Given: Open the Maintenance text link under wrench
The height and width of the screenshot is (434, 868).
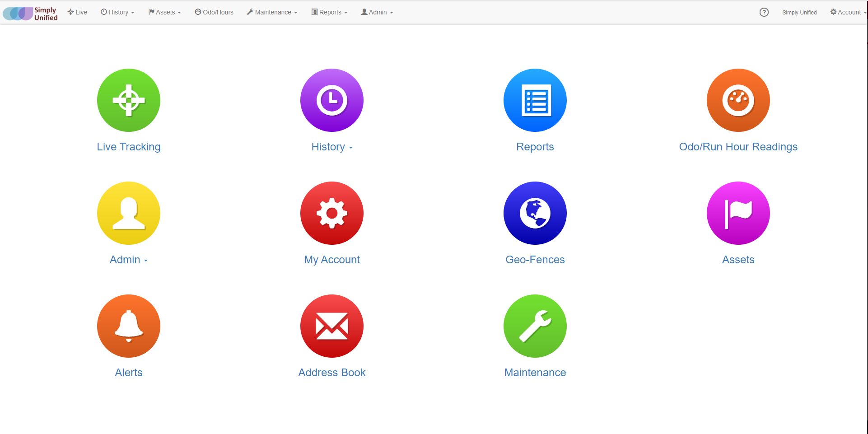Looking at the screenshot, I should [535, 373].
